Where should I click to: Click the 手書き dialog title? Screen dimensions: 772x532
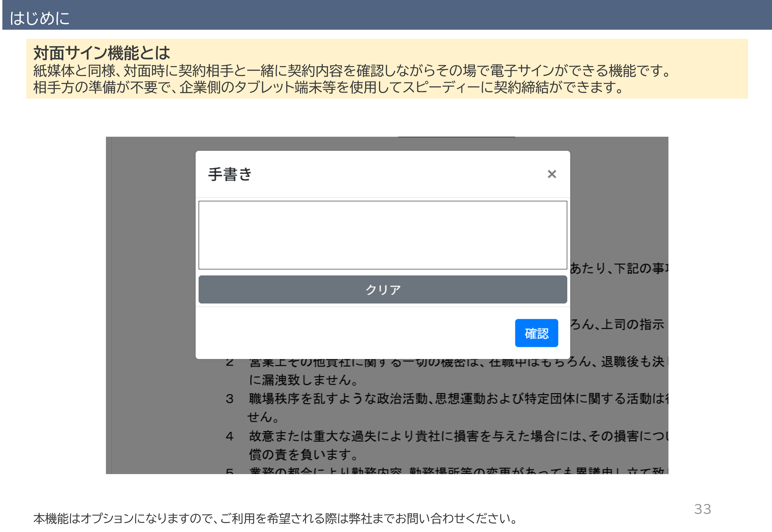tap(230, 174)
